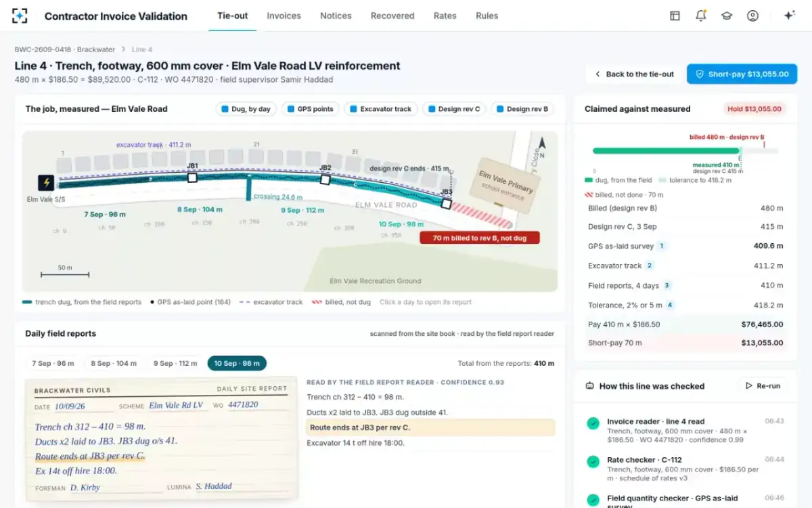The image size is (812, 508).
Task: Click the claimed vs measured progress bar
Action: click(x=685, y=151)
